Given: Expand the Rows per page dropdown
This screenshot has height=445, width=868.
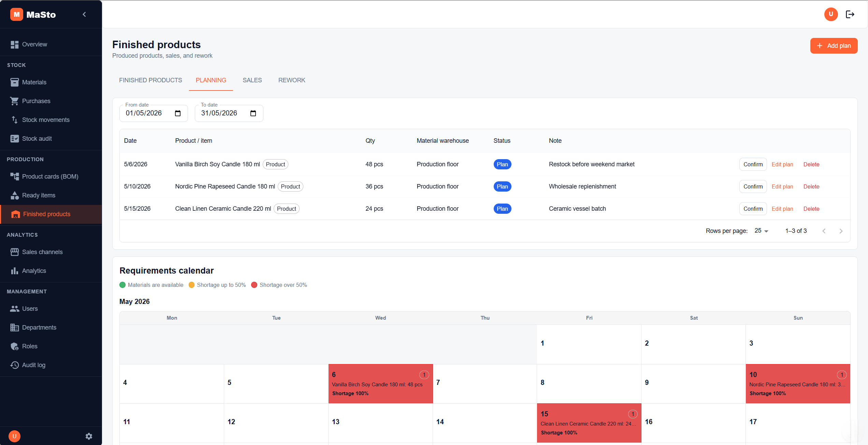Looking at the screenshot, I should [x=761, y=231].
